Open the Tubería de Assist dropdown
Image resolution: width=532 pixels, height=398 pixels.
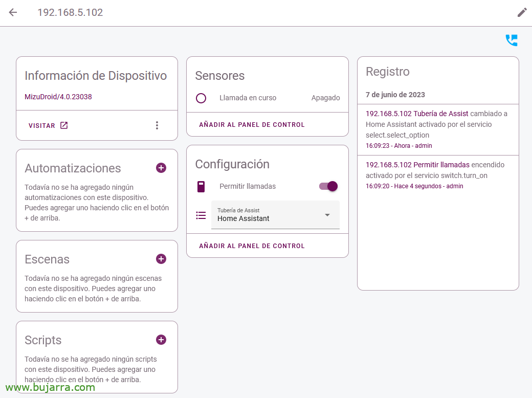coord(275,215)
